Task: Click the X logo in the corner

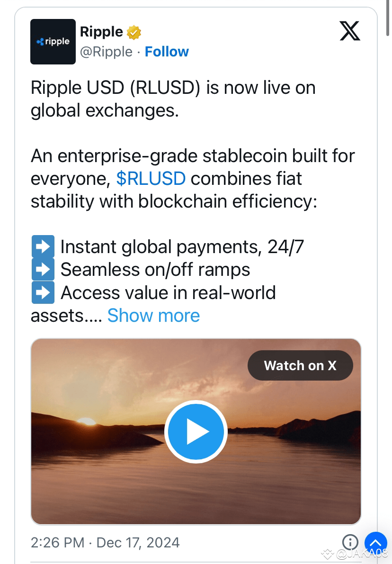Action: coord(349,31)
